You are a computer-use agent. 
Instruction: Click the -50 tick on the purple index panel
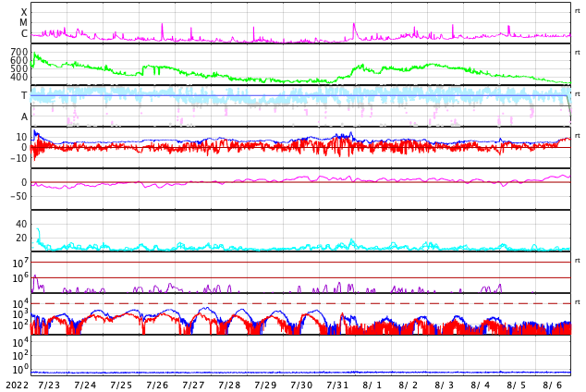(x=18, y=196)
